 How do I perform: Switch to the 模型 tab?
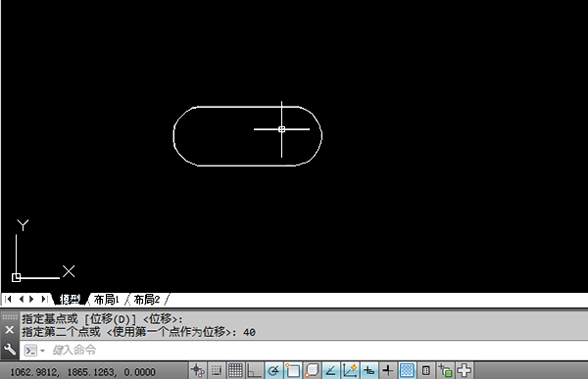pyautogui.click(x=70, y=299)
